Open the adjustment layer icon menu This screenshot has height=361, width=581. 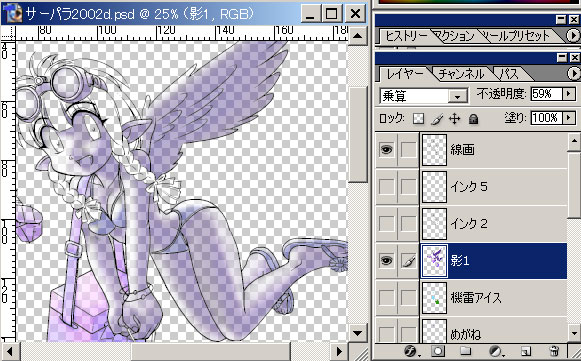tap(496, 351)
